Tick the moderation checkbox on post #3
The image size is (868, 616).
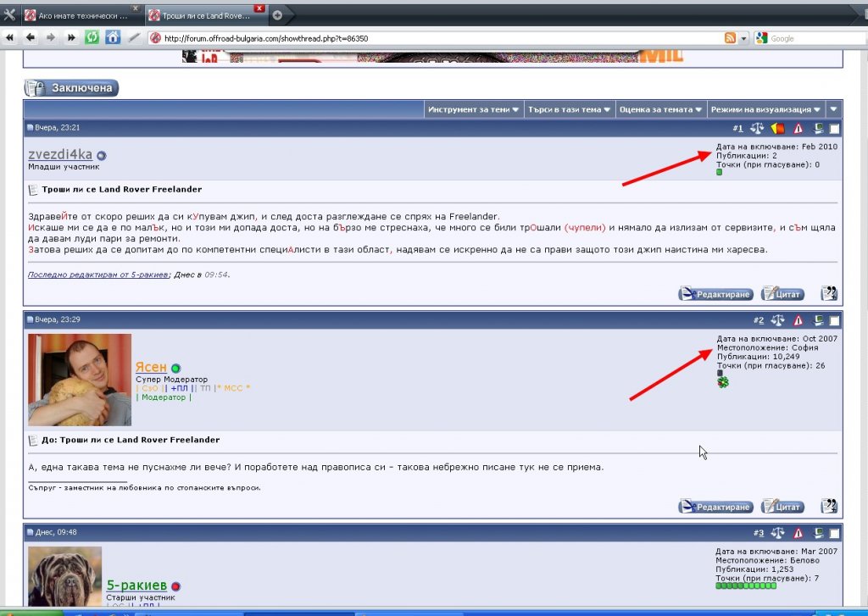(x=834, y=534)
